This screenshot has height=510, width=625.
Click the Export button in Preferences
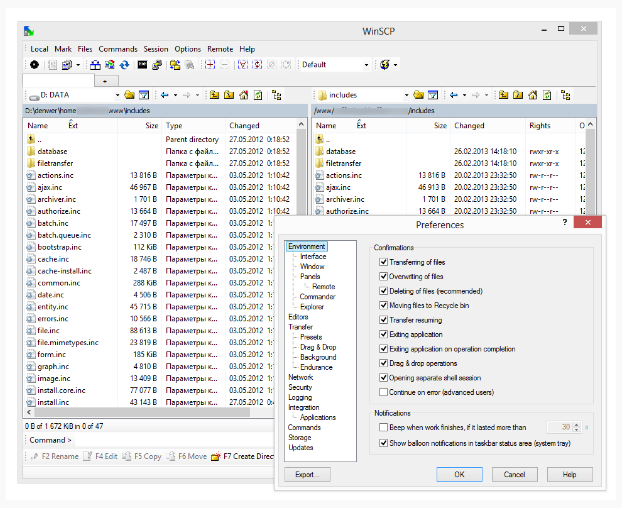pyautogui.click(x=307, y=475)
